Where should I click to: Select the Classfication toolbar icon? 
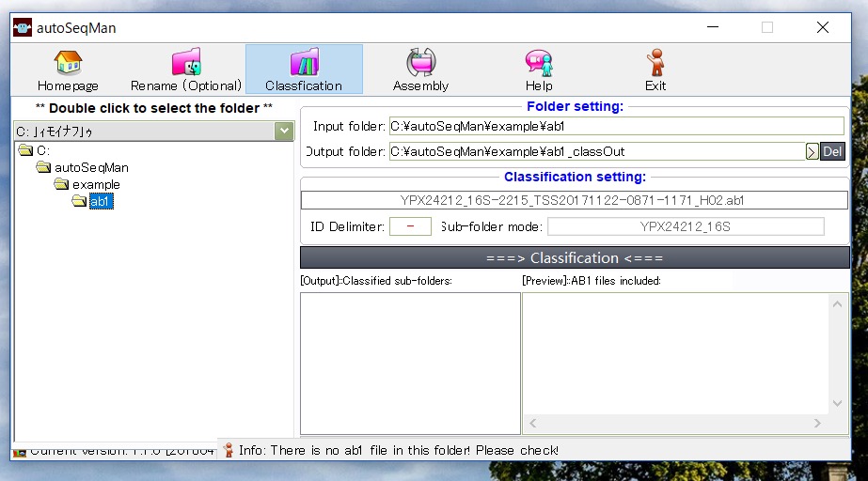[x=304, y=70]
